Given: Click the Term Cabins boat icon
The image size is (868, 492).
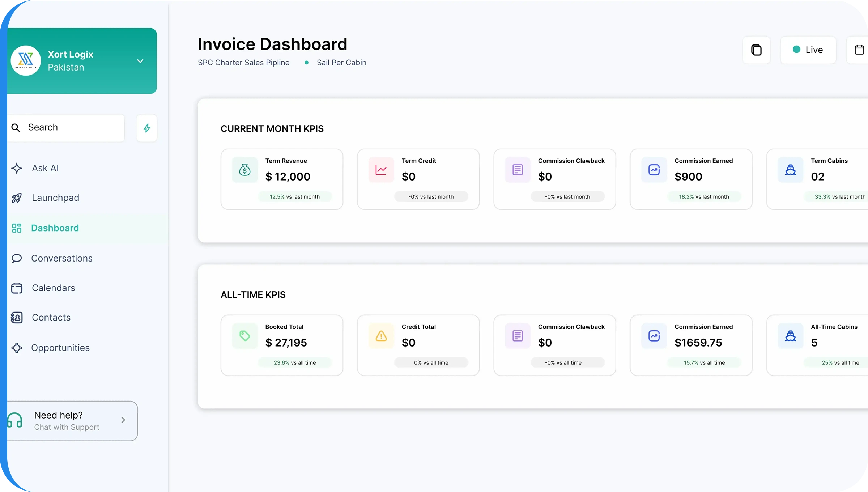Looking at the screenshot, I should point(790,170).
